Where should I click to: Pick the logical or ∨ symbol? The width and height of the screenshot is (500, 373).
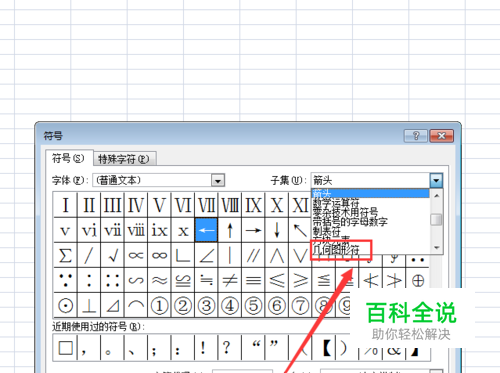click(300, 255)
